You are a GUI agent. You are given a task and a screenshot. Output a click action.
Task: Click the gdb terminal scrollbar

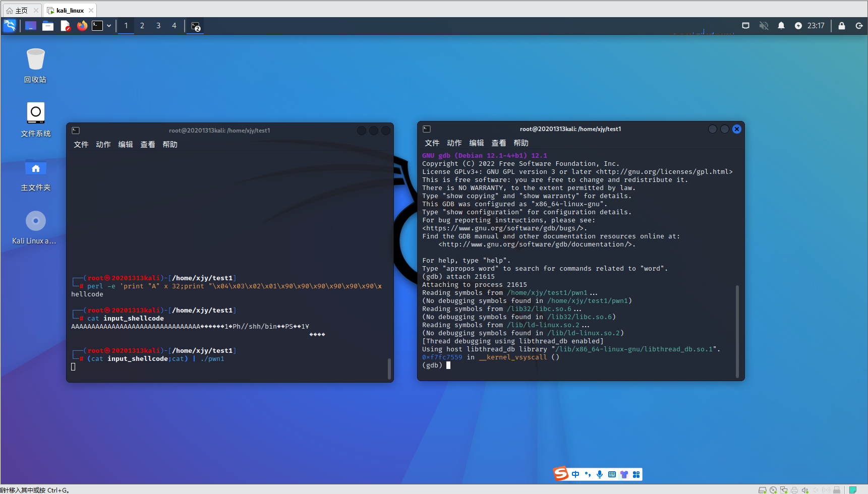tap(737, 331)
